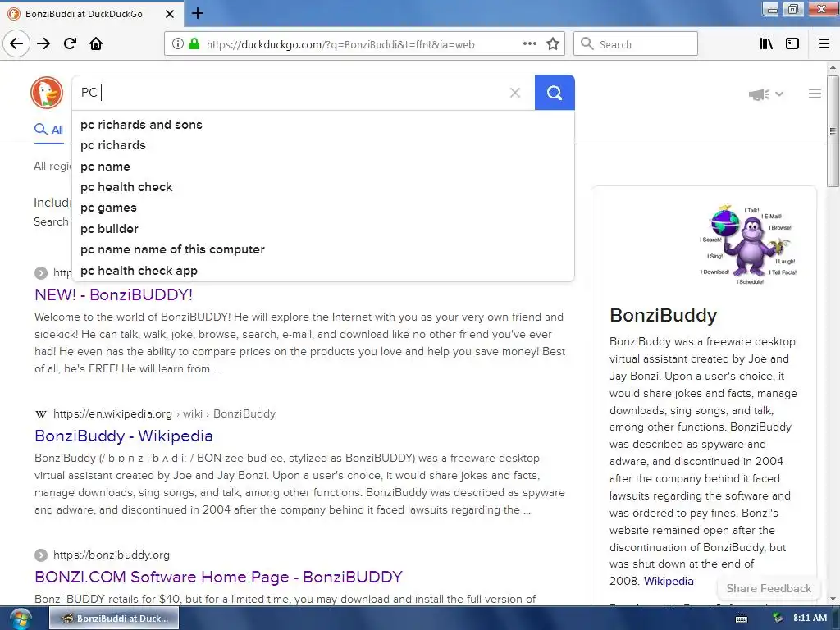The image size is (840, 630).
Task: Toggle the Firefox sidebar view
Action: (x=792, y=44)
